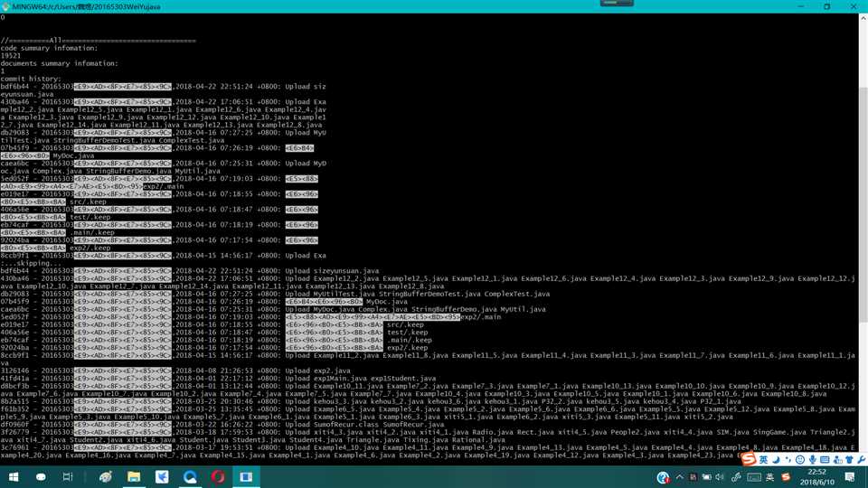The width and height of the screenshot is (868, 488).
Task: Toggle the moon half-width icon on the Sogou bar
Action: [x=776, y=460]
